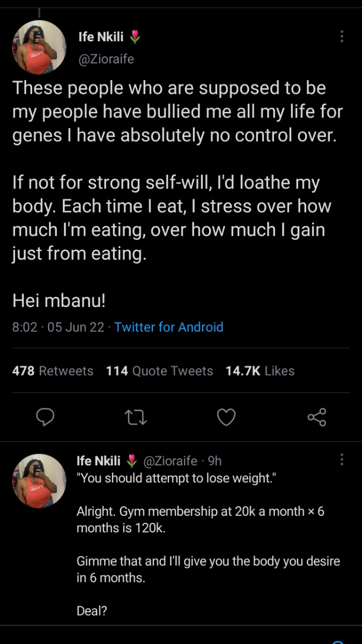Tap the 8:02 · 05 Jun 22 timestamp

pos(58,327)
